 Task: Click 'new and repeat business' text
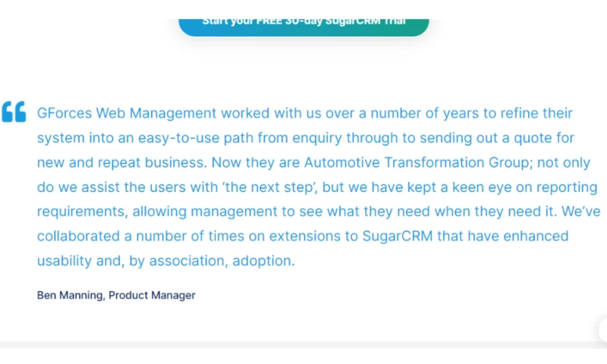(x=120, y=163)
